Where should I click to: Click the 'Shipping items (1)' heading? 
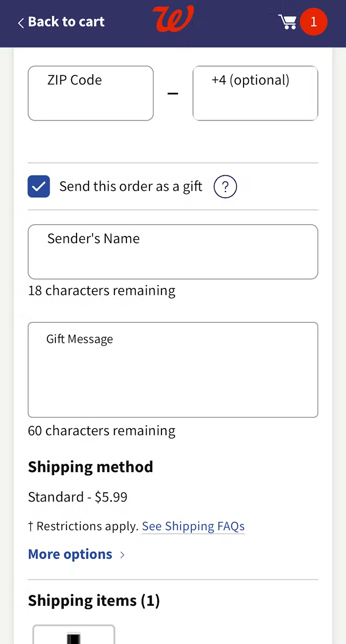94,601
